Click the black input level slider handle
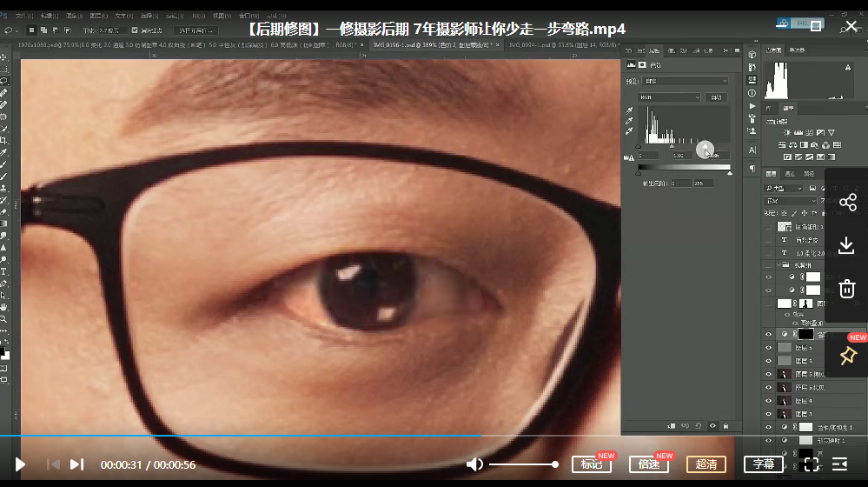 pos(639,146)
